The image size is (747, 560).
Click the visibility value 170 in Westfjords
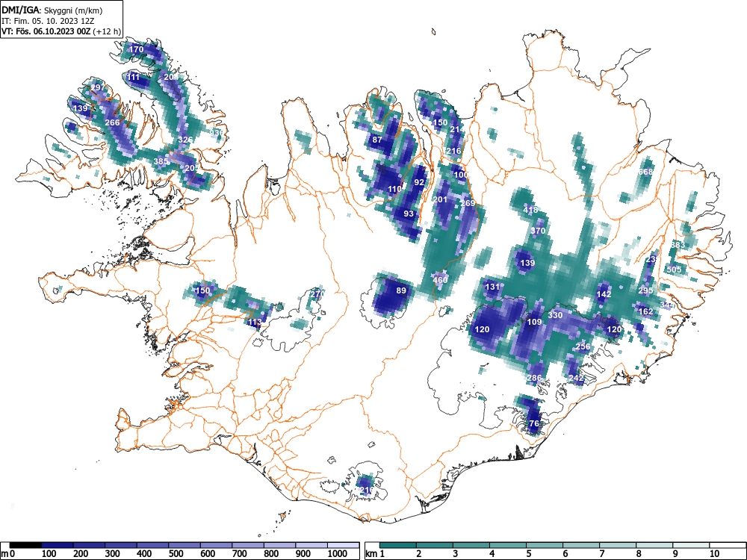tap(136, 49)
